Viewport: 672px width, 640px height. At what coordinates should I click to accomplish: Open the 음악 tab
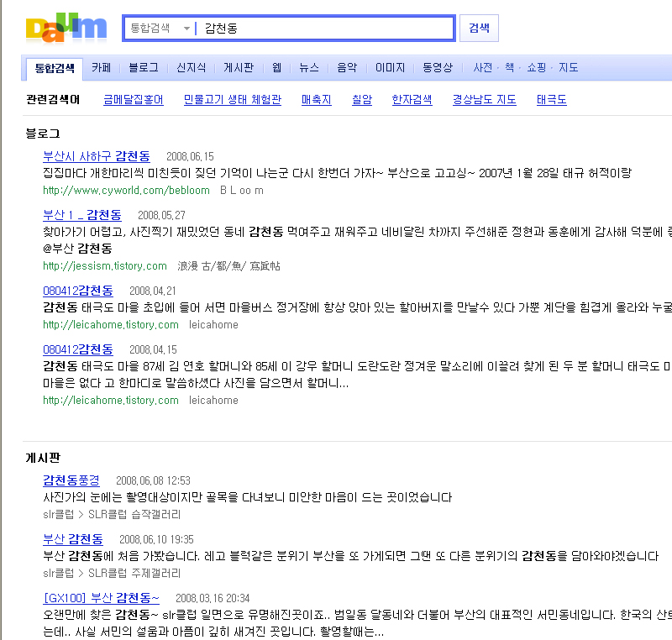pos(347,68)
